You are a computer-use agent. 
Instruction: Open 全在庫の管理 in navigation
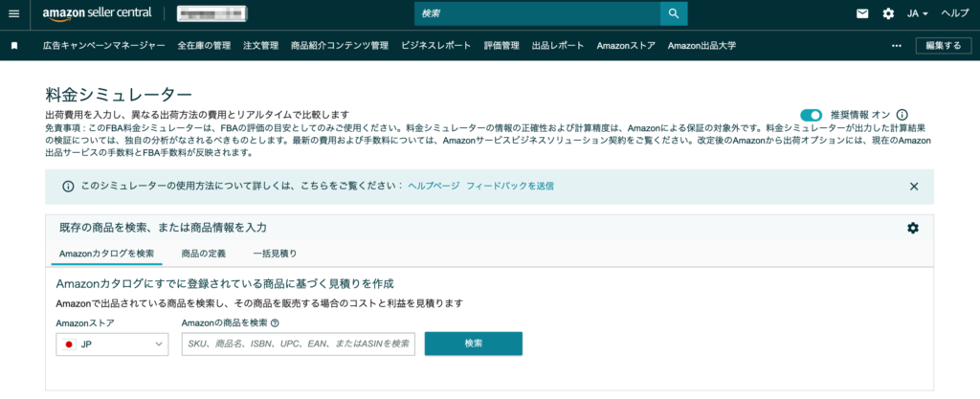(205, 46)
